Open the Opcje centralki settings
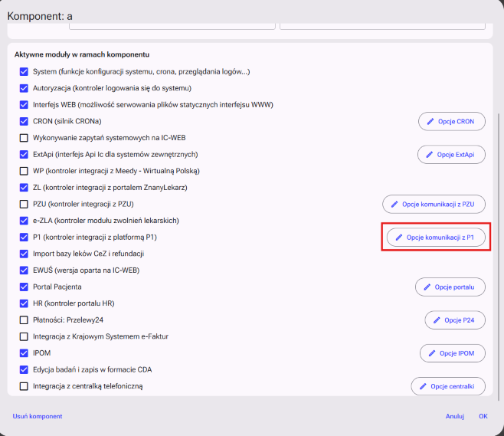504x436 pixels. [x=448, y=386]
